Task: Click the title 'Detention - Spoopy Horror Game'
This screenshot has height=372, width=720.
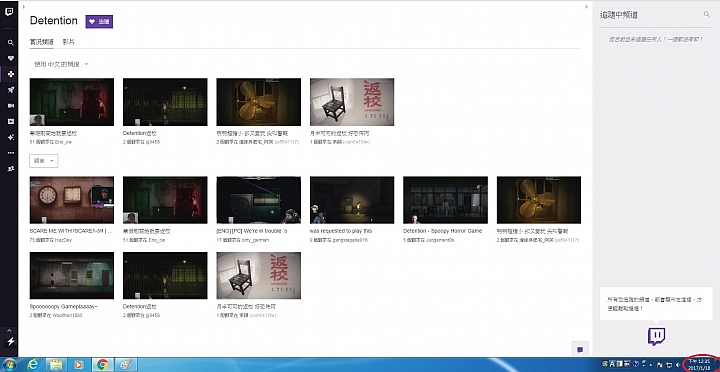Action: click(x=443, y=231)
